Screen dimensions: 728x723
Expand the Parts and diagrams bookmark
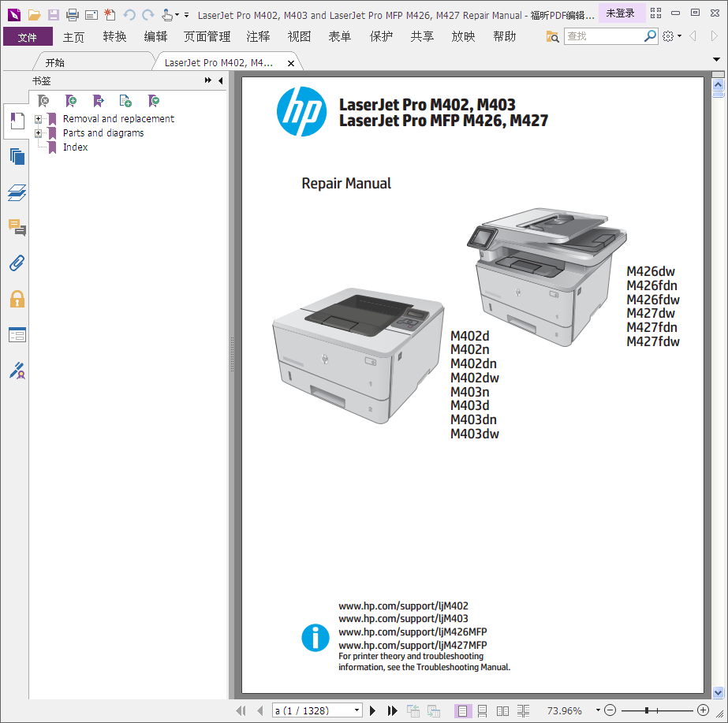click(x=38, y=133)
